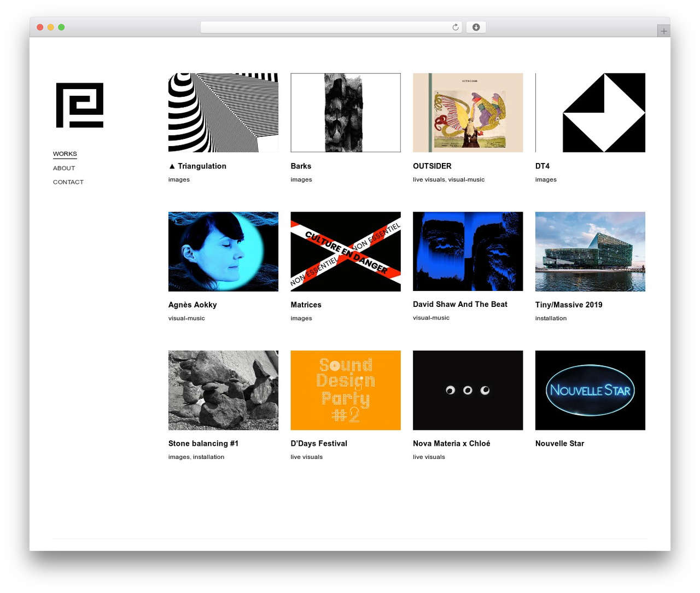This screenshot has width=700, height=593.
Task: Open the D'Days Festival title link
Action: [319, 444]
